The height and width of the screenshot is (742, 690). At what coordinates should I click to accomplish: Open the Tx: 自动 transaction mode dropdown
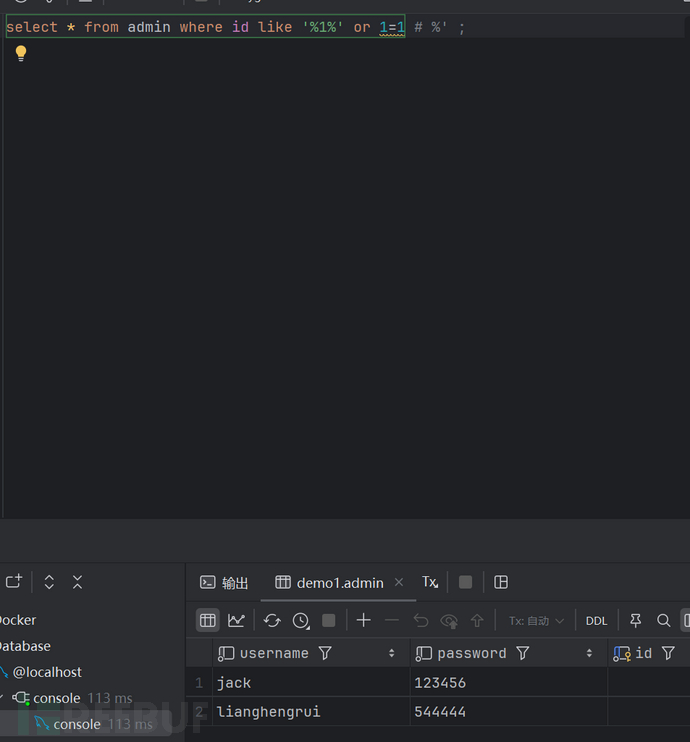pyautogui.click(x=536, y=620)
